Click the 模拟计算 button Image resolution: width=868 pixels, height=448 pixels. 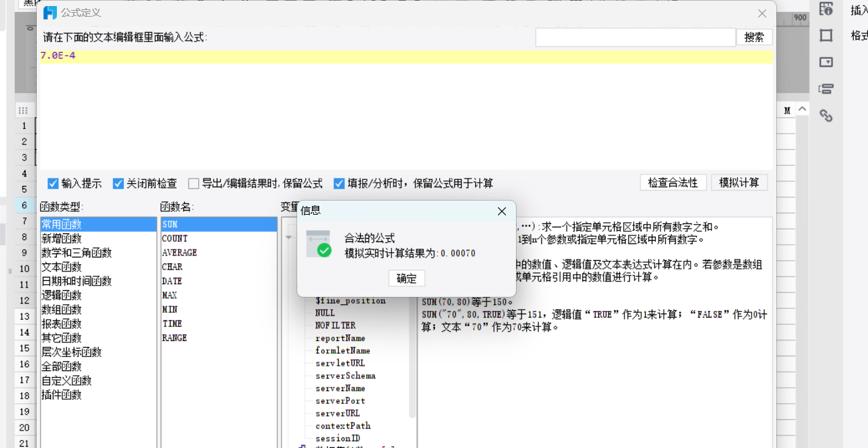(739, 183)
